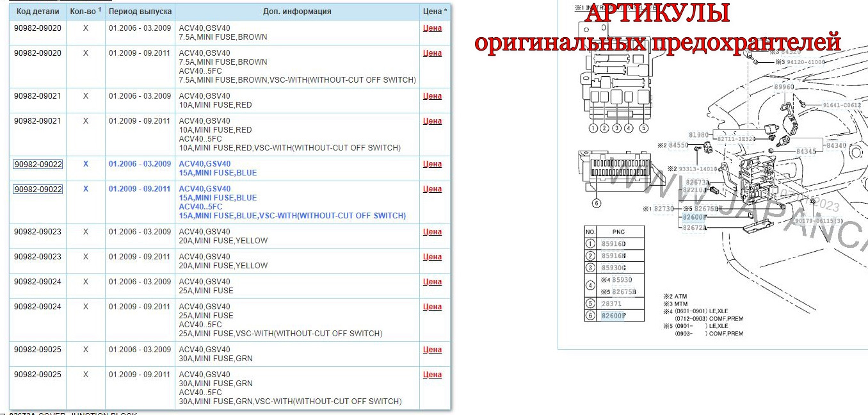Select part 82711-1E320 on the diagram
The width and height of the screenshot is (868, 415).
pos(735,138)
